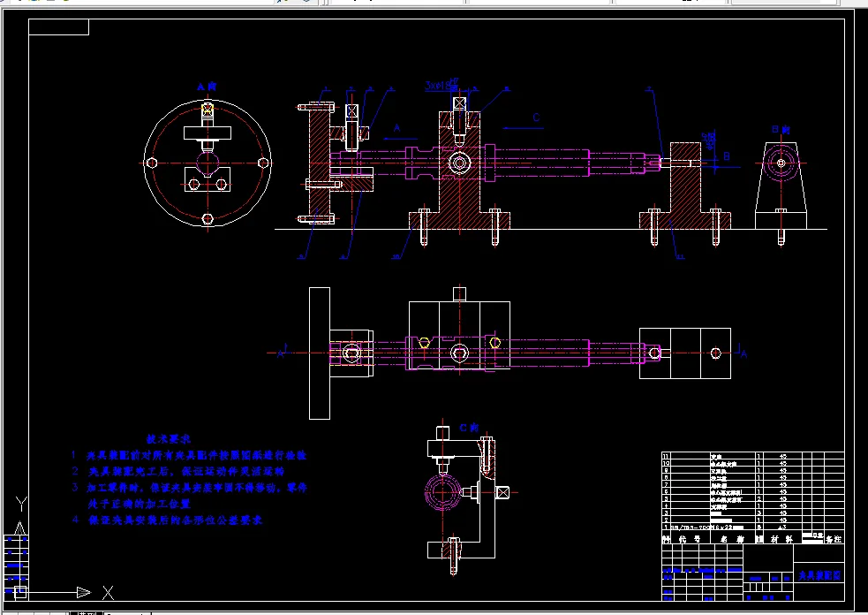Click the UCS origin square icon

point(20,593)
